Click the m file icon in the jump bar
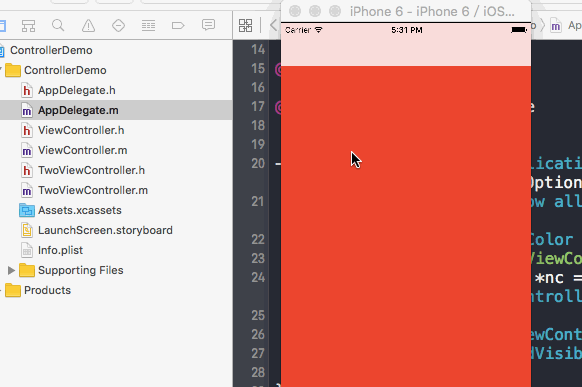The height and width of the screenshot is (387, 582). click(x=556, y=26)
